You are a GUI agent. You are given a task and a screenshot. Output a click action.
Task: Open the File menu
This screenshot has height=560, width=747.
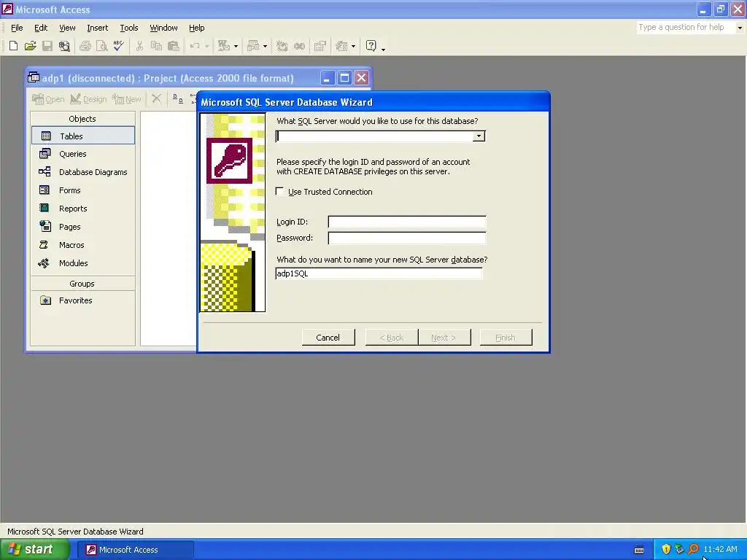pyautogui.click(x=17, y=28)
